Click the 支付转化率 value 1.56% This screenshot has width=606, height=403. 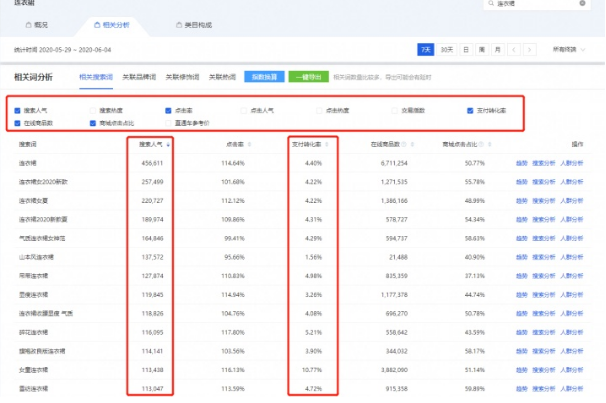point(313,257)
